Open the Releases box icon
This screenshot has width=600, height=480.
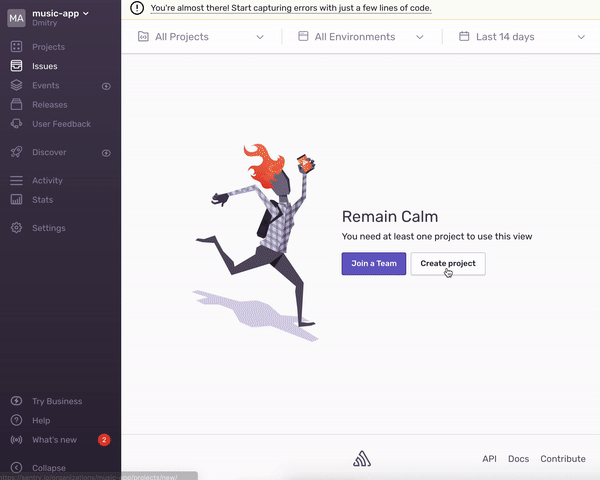tap(16, 104)
